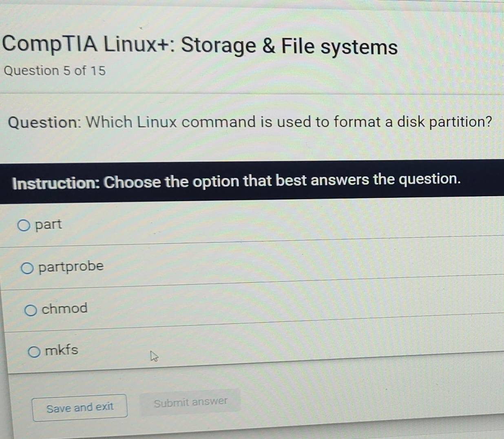Select the 'part' radio button
This screenshot has width=504, height=439.
tap(24, 225)
